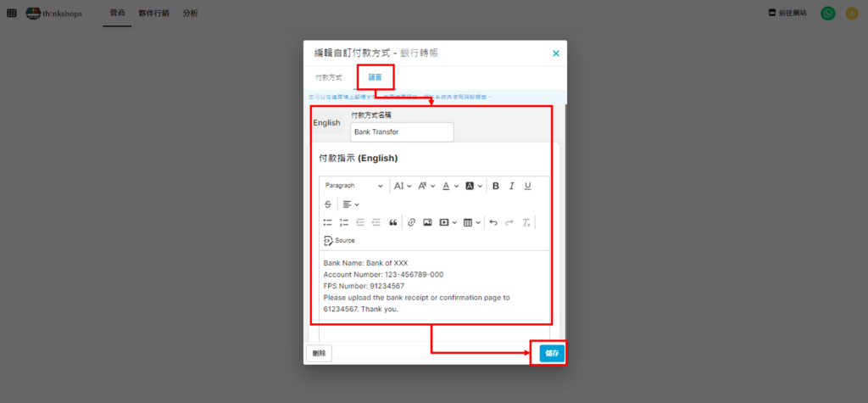Toggle italic text formatting

(x=511, y=186)
